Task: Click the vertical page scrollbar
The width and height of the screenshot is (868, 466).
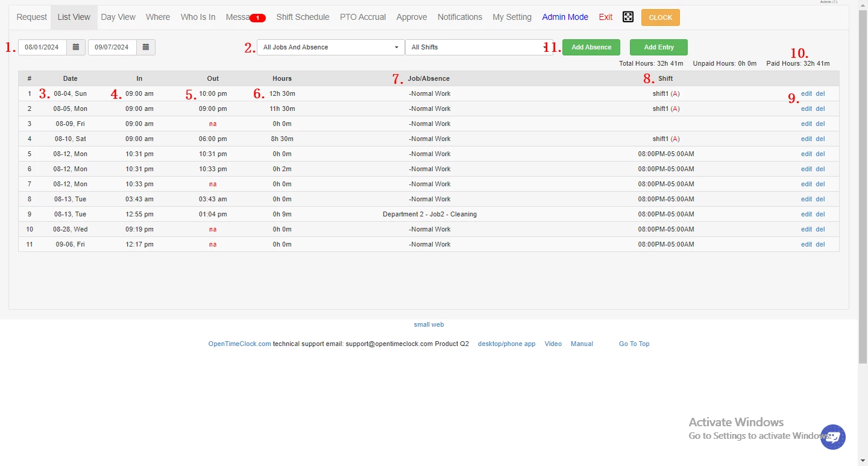Action: coord(863,181)
